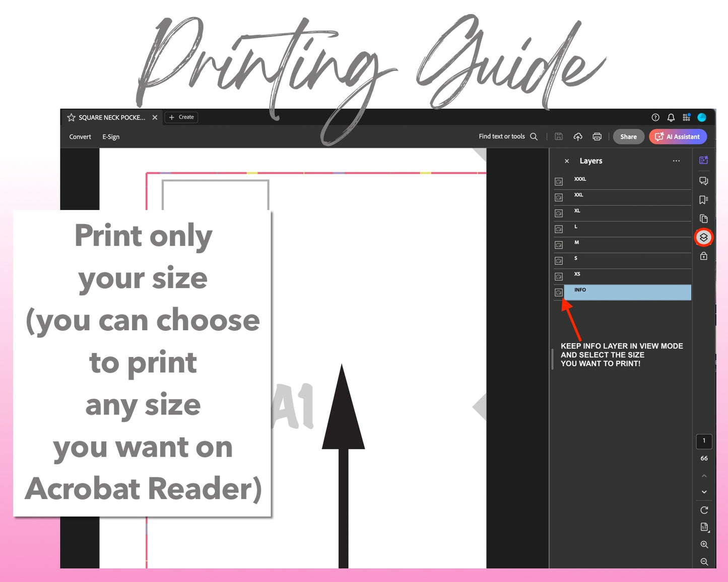Image resolution: width=728 pixels, height=582 pixels.
Task: Open the Layers panel icon in sidebar
Action: click(x=704, y=237)
